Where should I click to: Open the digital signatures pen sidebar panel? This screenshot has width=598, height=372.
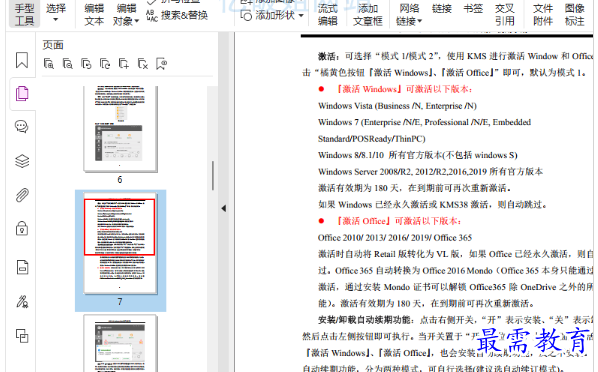[22, 301]
